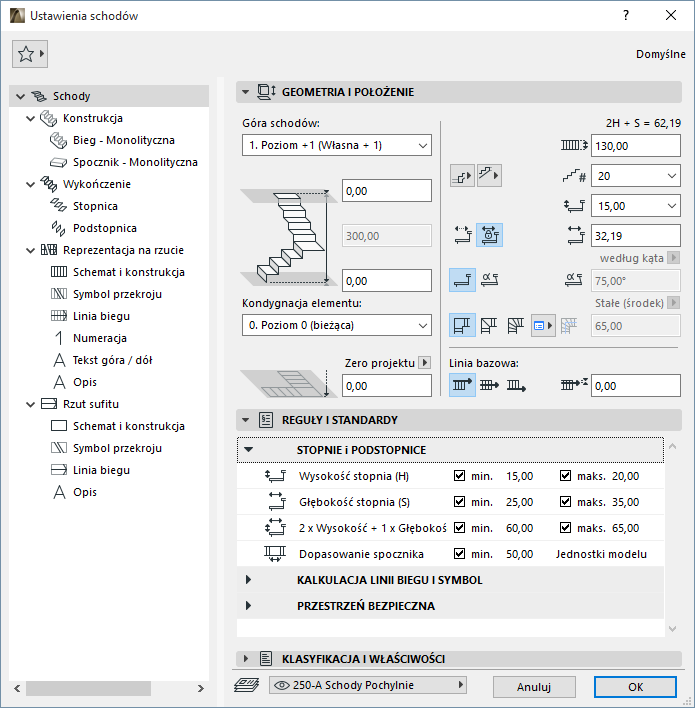Toggle 2H+S rule min. 60,00 checkbox
The width and height of the screenshot is (695, 708).
(459, 527)
